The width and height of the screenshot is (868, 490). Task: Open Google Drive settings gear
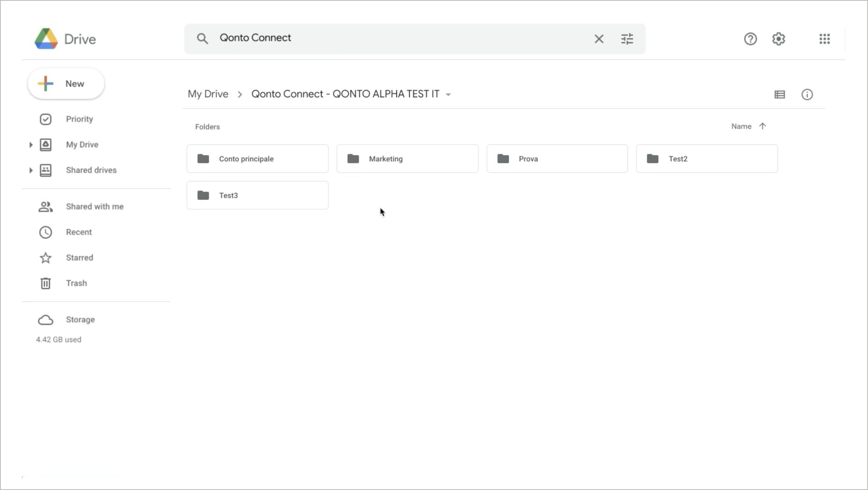[x=778, y=39]
